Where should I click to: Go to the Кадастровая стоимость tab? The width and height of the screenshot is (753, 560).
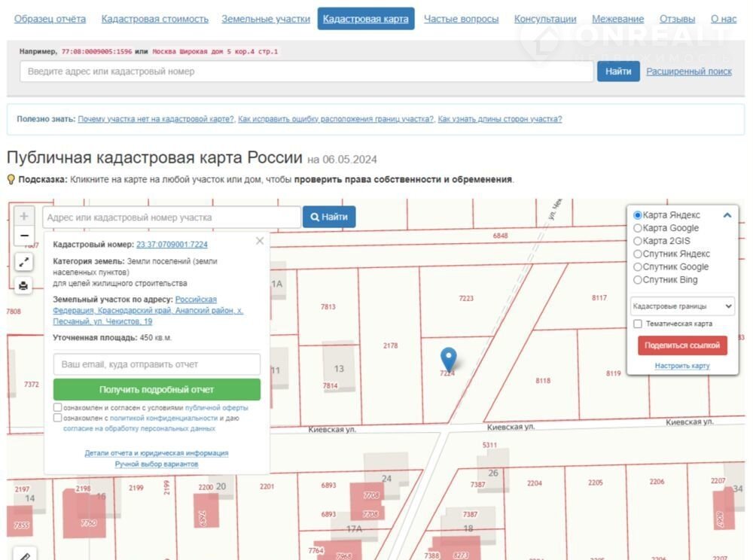pyautogui.click(x=154, y=19)
